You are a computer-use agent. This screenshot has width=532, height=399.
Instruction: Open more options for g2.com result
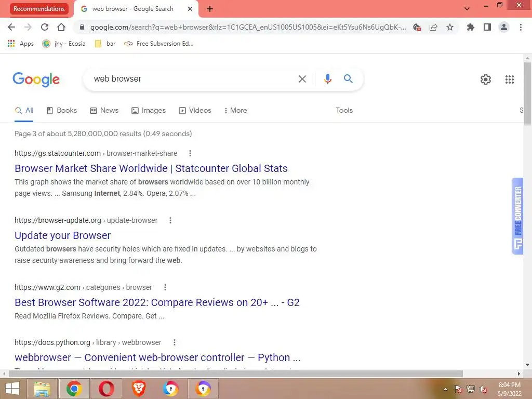pyautogui.click(x=165, y=287)
